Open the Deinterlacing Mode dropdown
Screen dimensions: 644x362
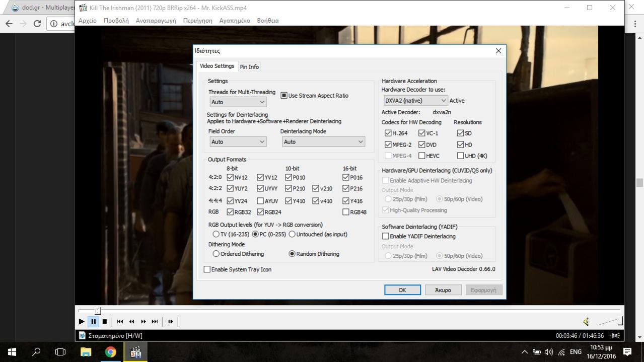tap(323, 142)
